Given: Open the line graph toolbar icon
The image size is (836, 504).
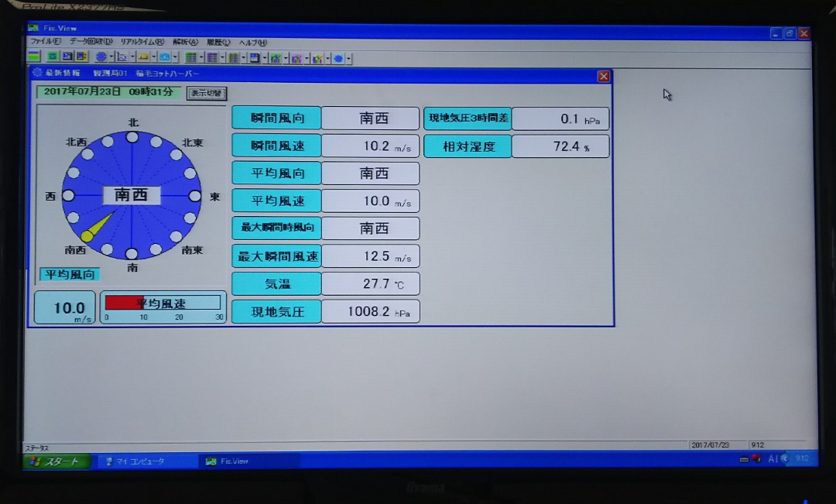Looking at the screenshot, I should point(122,57).
